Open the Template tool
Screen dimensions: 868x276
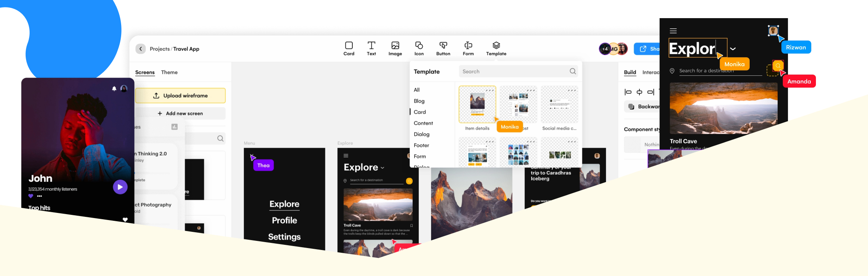click(496, 48)
